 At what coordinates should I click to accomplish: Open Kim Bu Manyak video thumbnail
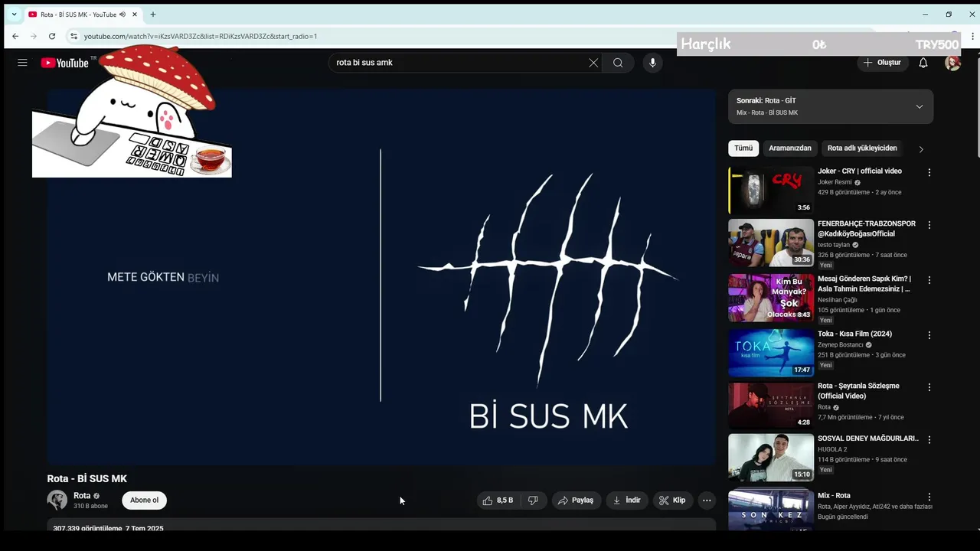click(771, 298)
